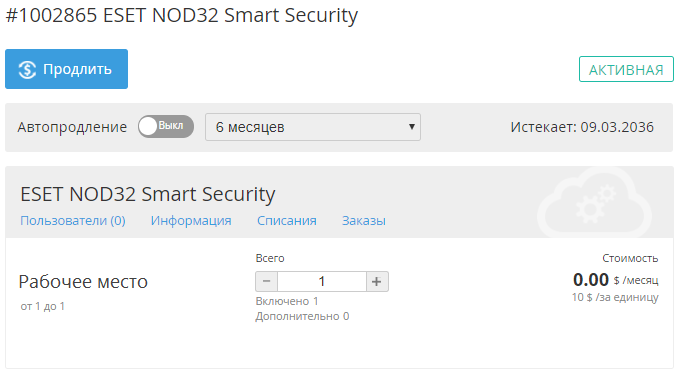Click the Рабочее место resource label

pyautogui.click(x=83, y=282)
